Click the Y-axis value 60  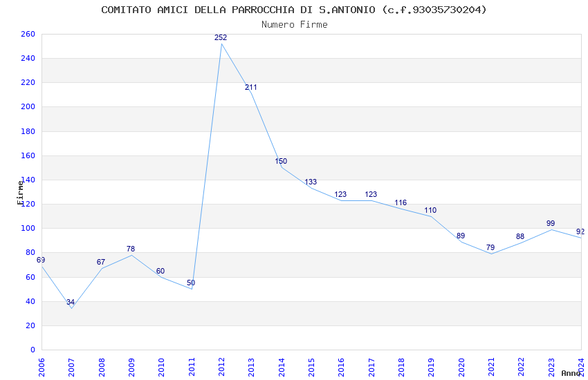[30, 277]
